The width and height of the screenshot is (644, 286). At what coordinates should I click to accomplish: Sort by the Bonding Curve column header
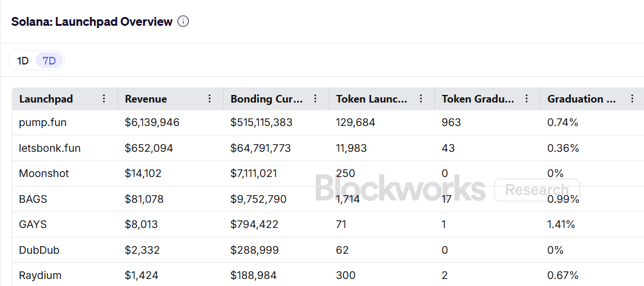(267, 98)
